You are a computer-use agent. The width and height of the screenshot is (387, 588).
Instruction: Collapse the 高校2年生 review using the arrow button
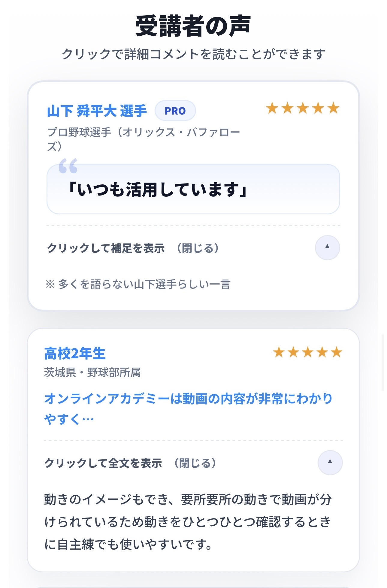pos(330,462)
